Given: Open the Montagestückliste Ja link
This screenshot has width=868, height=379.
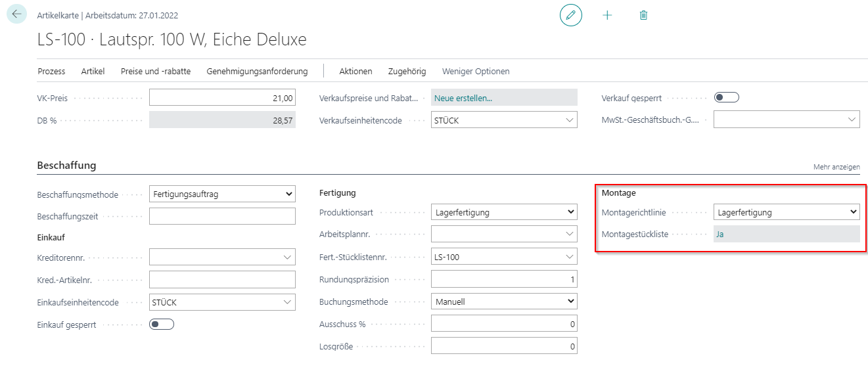Looking at the screenshot, I should pyautogui.click(x=720, y=234).
